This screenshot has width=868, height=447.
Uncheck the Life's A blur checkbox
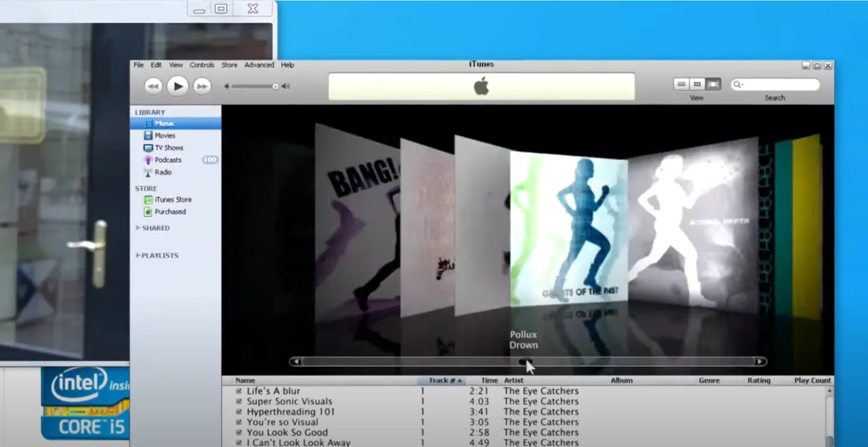(x=239, y=391)
